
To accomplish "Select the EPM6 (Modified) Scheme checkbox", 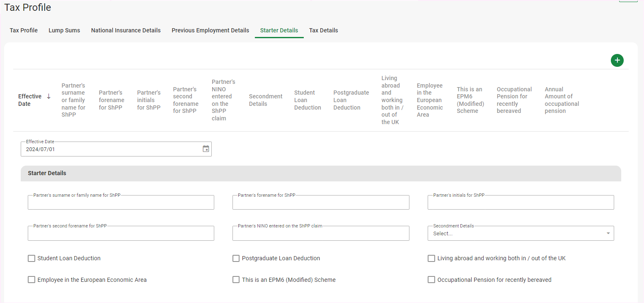I will [236, 280].
